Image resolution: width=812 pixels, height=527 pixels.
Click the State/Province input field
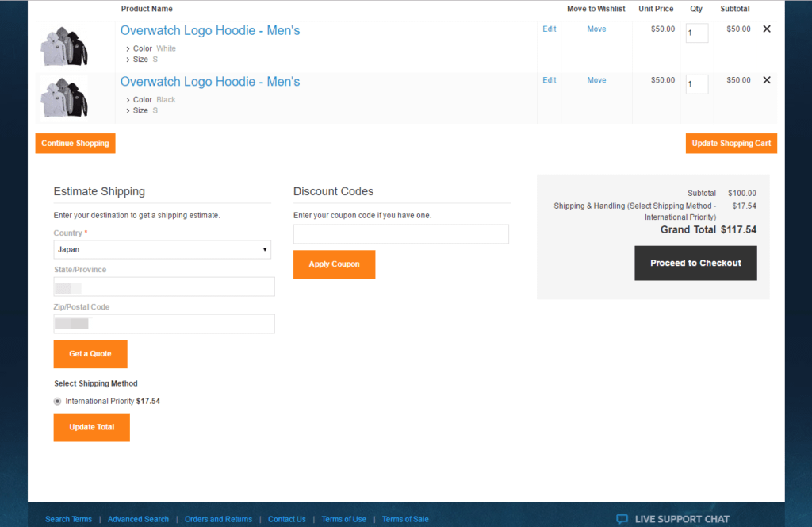click(164, 287)
